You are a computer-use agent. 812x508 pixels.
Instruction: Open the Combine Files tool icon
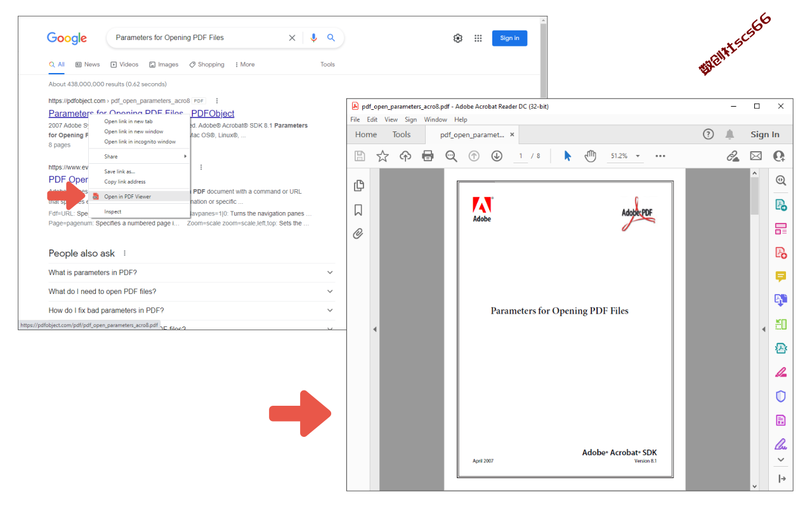781,300
